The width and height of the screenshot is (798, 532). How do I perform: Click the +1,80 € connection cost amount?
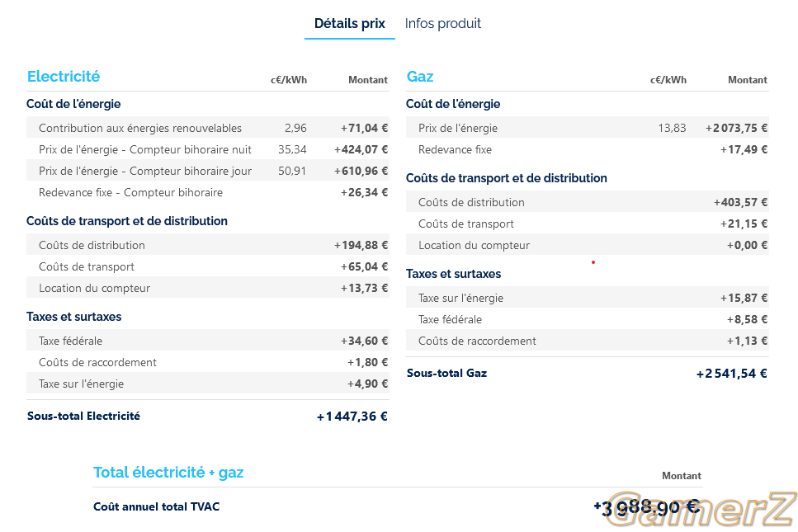(x=367, y=362)
